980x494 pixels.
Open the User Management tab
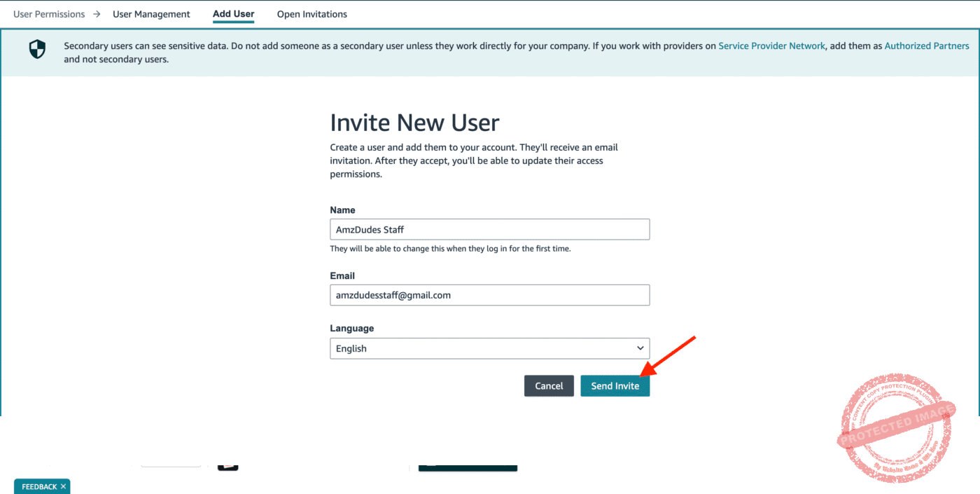(x=151, y=14)
